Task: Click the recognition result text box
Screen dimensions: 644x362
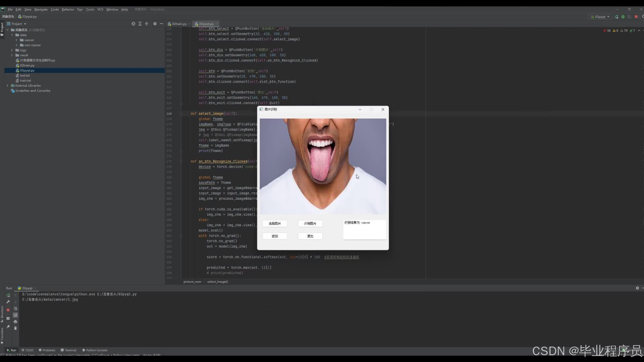Action: click(x=365, y=230)
